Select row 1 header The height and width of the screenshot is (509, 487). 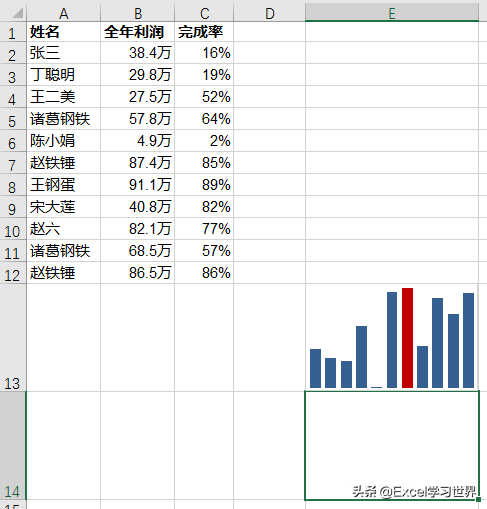(x=13, y=32)
